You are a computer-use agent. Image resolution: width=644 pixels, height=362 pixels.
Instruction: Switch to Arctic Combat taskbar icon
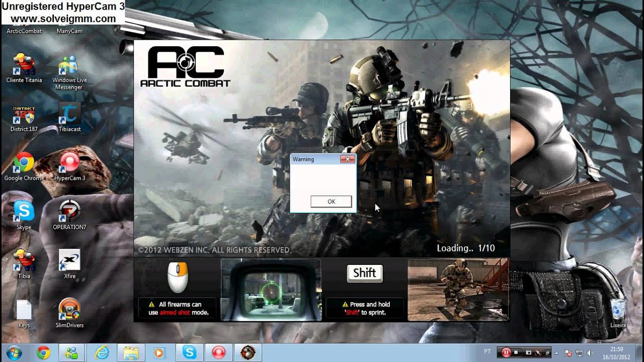pos(248,352)
